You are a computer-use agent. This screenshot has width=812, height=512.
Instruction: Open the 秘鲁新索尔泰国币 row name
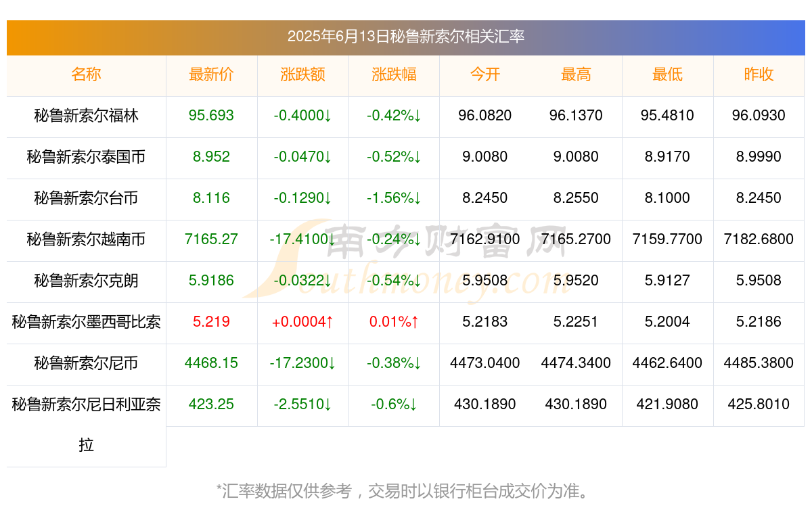click(86, 157)
